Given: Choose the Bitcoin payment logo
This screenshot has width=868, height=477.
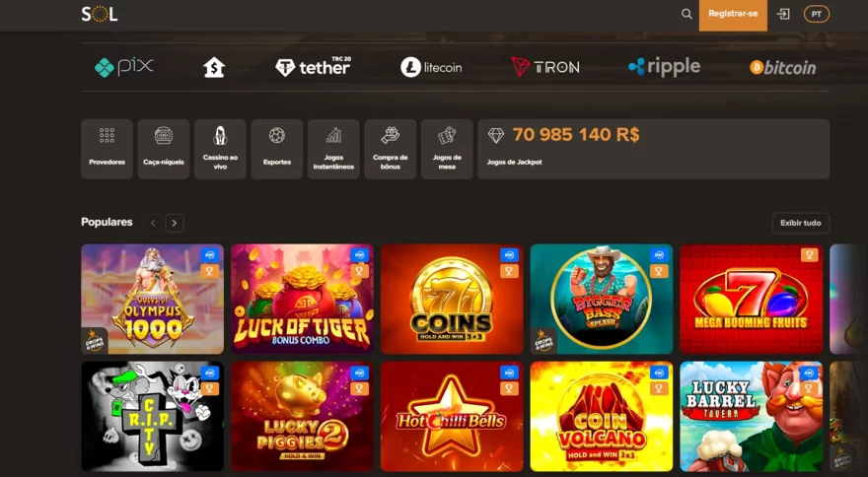Looking at the screenshot, I should click(783, 68).
